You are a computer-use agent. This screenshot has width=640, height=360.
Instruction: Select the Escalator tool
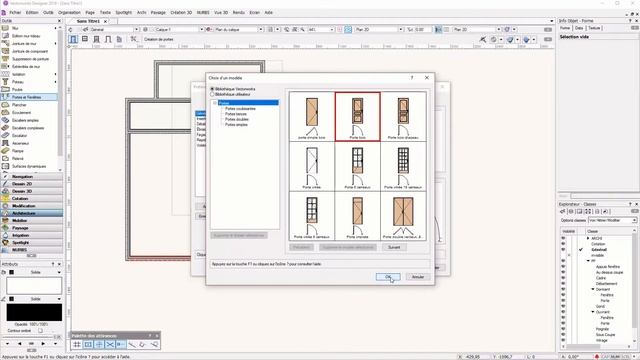[29, 136]
